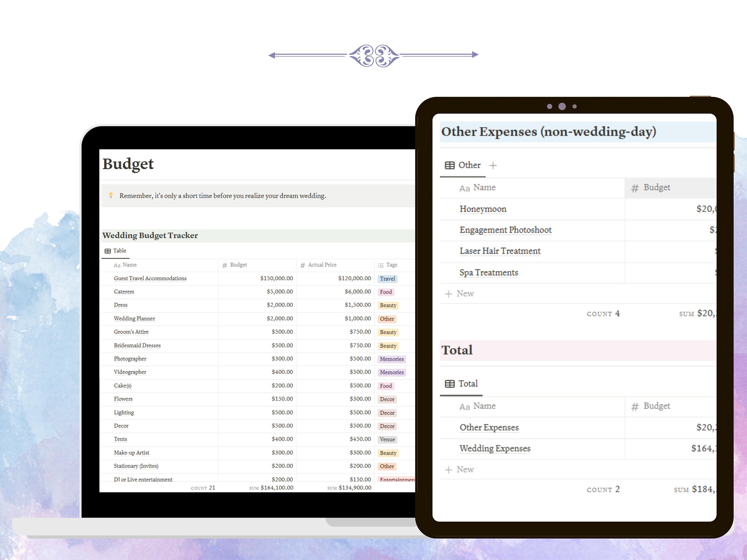Click the Food tag on Caterers row

(386, 292)
